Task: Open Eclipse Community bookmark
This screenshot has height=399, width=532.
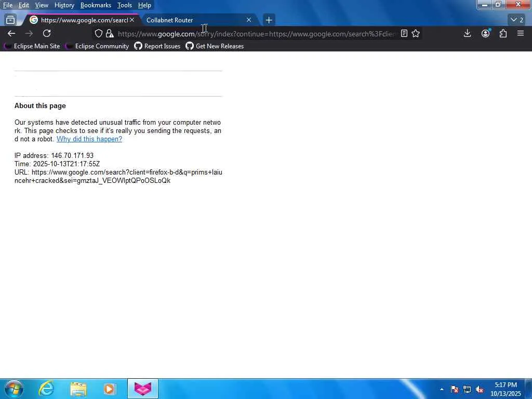Action: click(98, 46)
